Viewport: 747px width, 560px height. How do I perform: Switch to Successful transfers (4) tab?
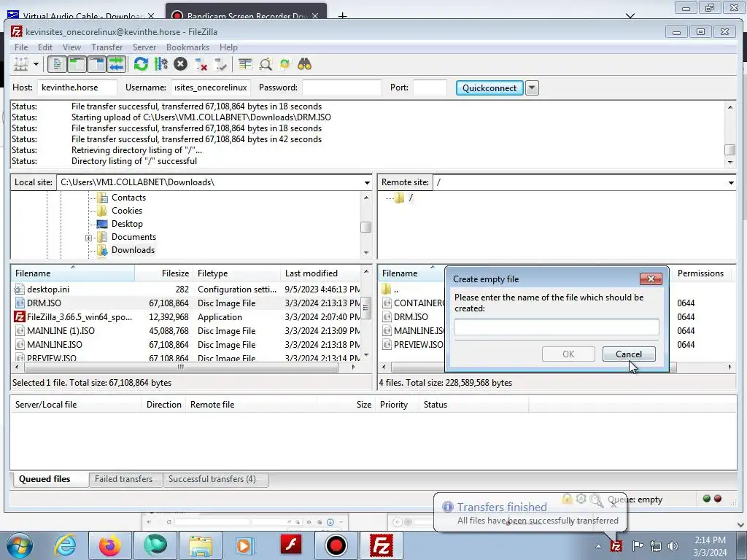pos(212,479)
